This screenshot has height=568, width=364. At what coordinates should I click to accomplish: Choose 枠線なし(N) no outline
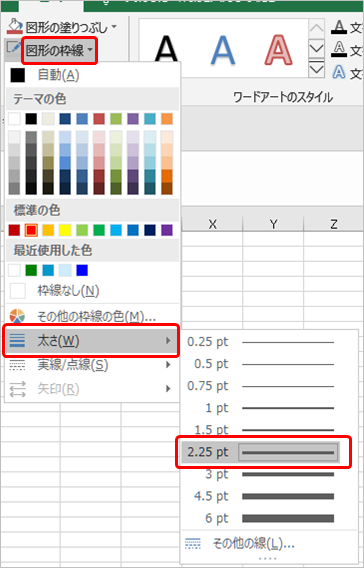coord(92,291)
